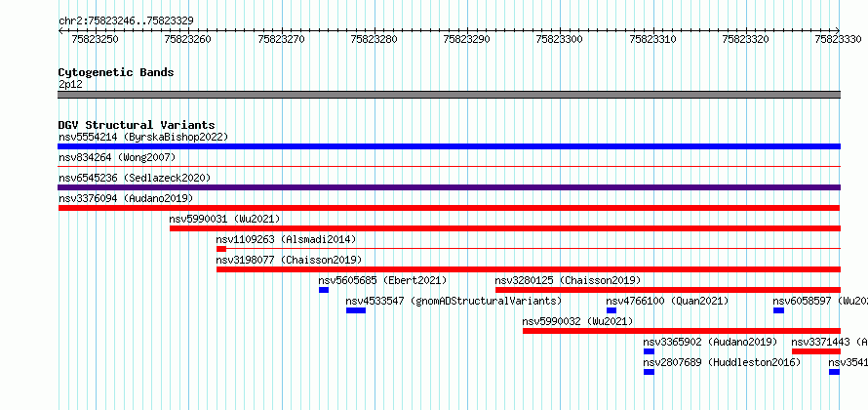868x410 pixels.
Task: Click ruler position 75823270
Action: pos(281,40)
